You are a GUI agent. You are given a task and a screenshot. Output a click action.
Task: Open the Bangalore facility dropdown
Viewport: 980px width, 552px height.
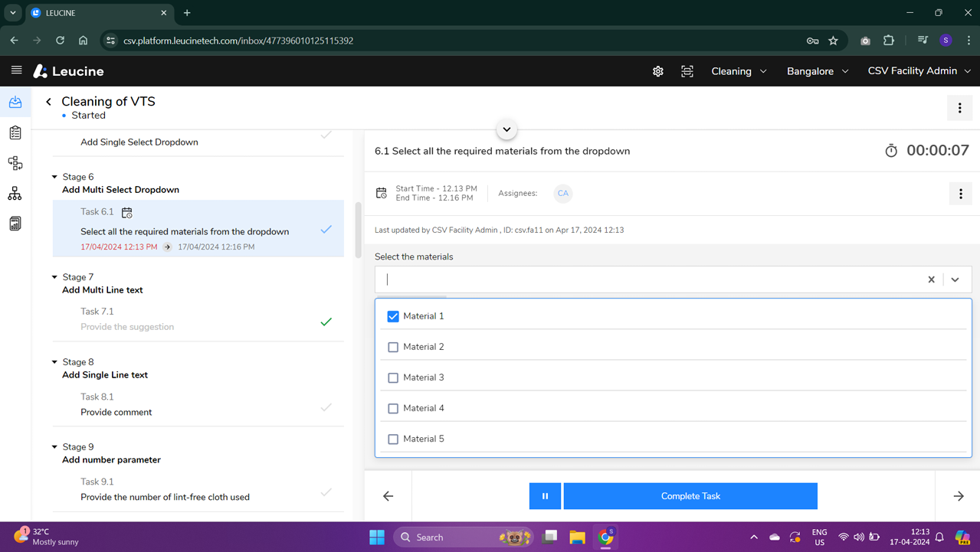[x=817, y=70]
